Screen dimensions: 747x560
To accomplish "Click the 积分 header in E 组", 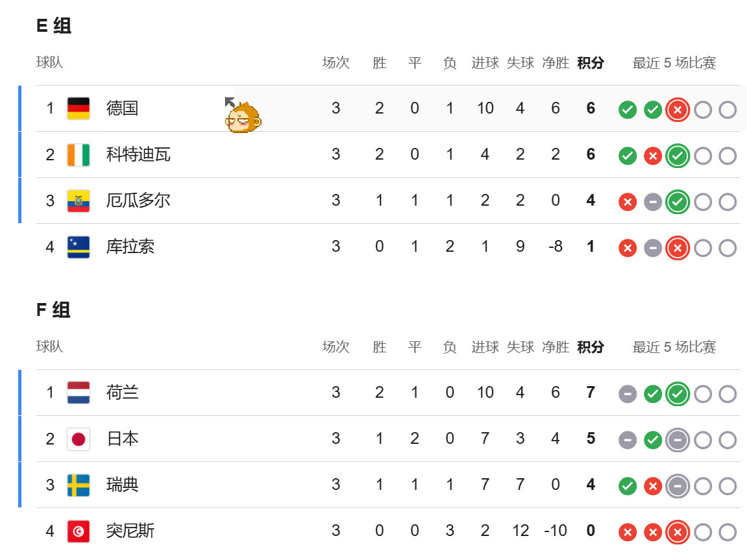I will [591, 62].
